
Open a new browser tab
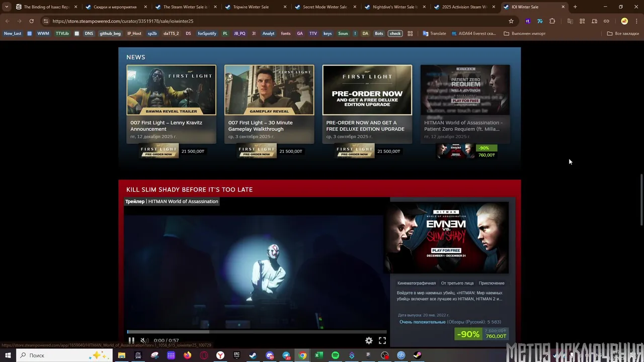[x=575, y=7]
